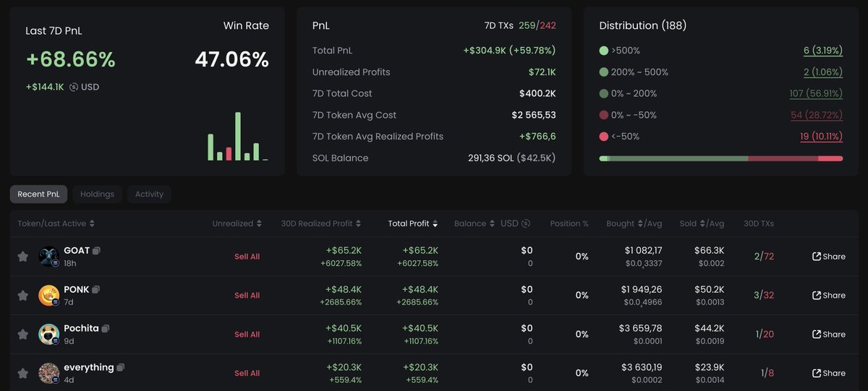Star the GOAT token as favorite
This screenshot has width=868, height=391.
click(23, 257)
